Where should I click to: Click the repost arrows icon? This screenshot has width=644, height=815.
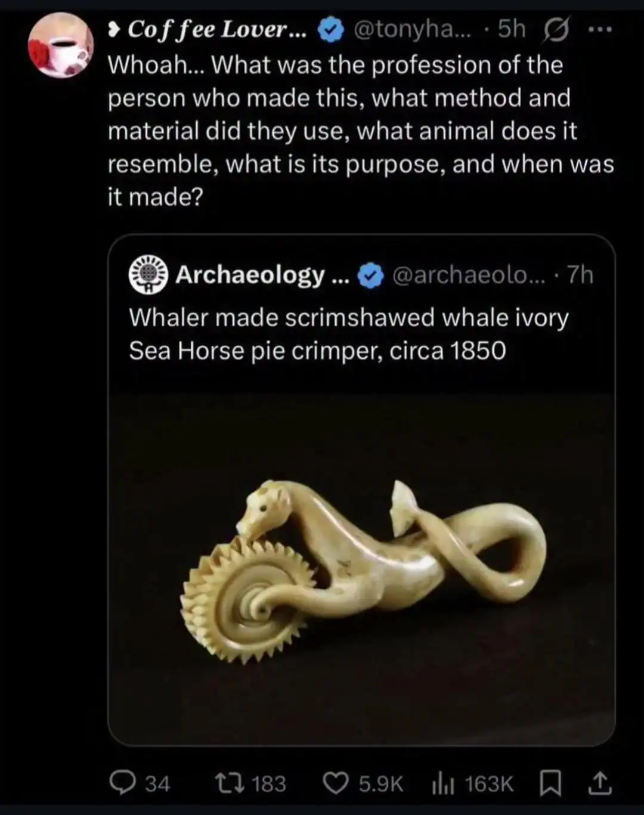pyautogui.click(x=229, y=783)
